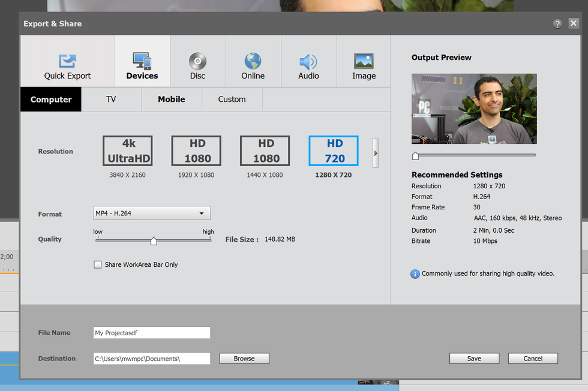
Task: Click Recommended Resolution value 1280 x 720
Action: coord(490,186)
